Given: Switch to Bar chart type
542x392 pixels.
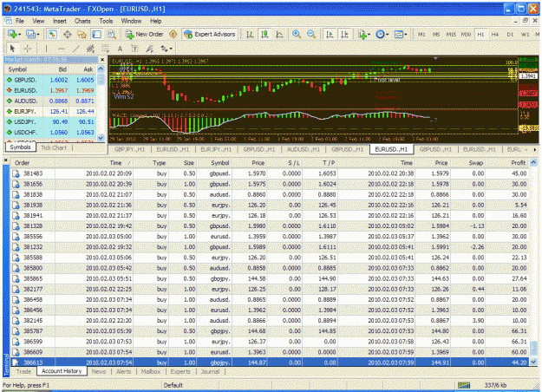Looking at the screenshot, I should (250, 34).
